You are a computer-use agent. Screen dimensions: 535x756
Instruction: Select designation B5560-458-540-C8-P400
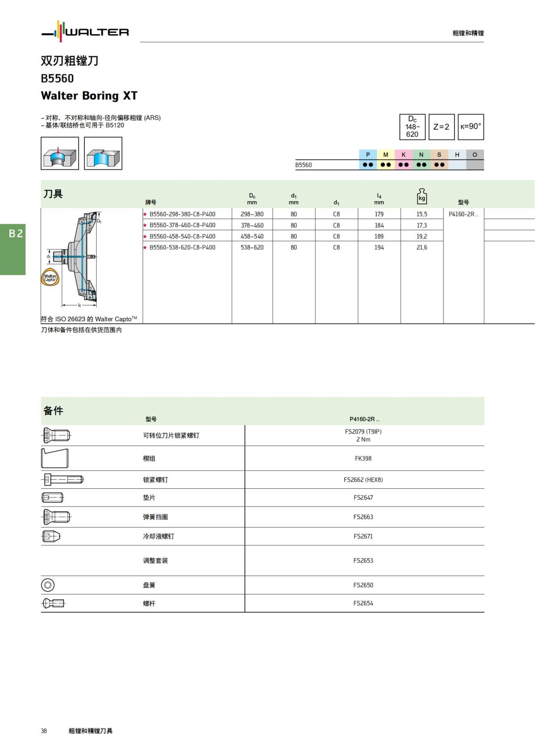pyautogui.click(x=182, y=237)
